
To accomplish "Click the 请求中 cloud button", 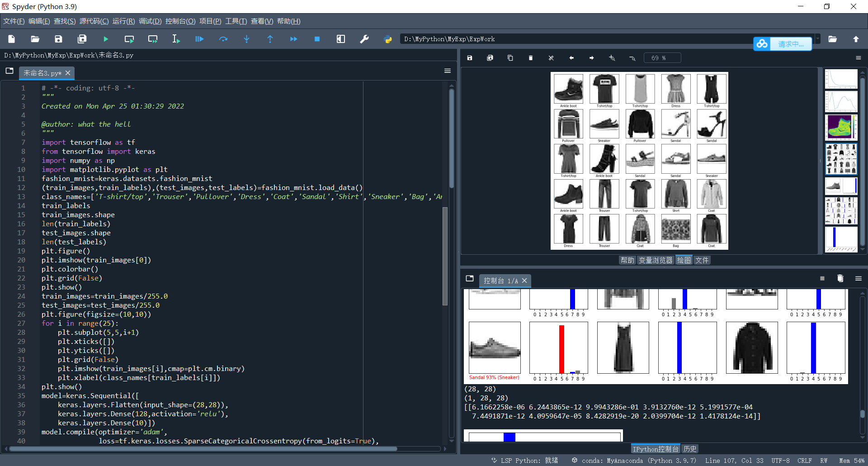I will point(783,44).
